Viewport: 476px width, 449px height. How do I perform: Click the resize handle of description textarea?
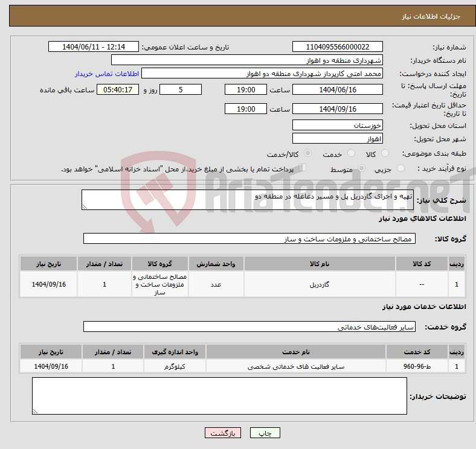click(85, 207)
